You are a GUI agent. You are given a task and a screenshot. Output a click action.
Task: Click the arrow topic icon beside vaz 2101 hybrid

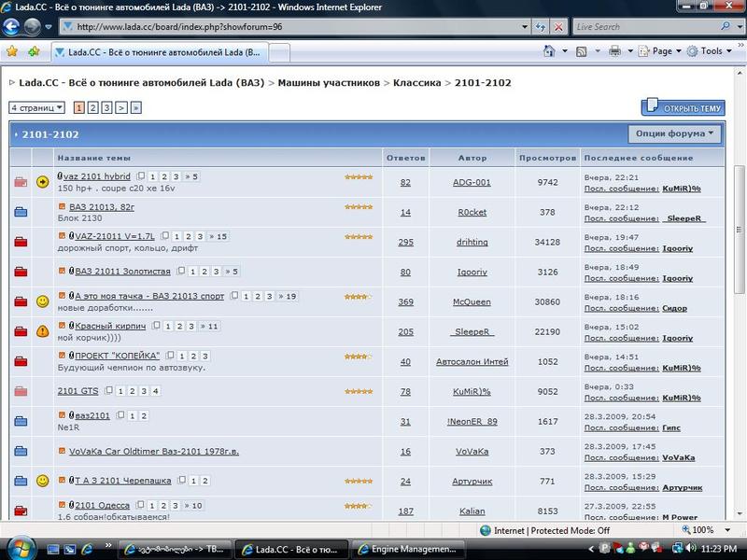pos(42,182)
